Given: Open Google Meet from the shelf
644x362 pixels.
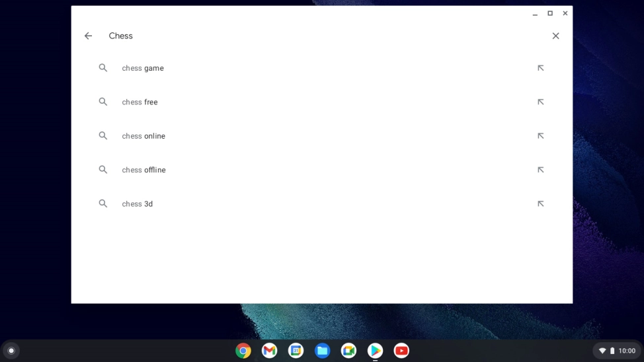Looking at the screenshot, I should [348, 351].
